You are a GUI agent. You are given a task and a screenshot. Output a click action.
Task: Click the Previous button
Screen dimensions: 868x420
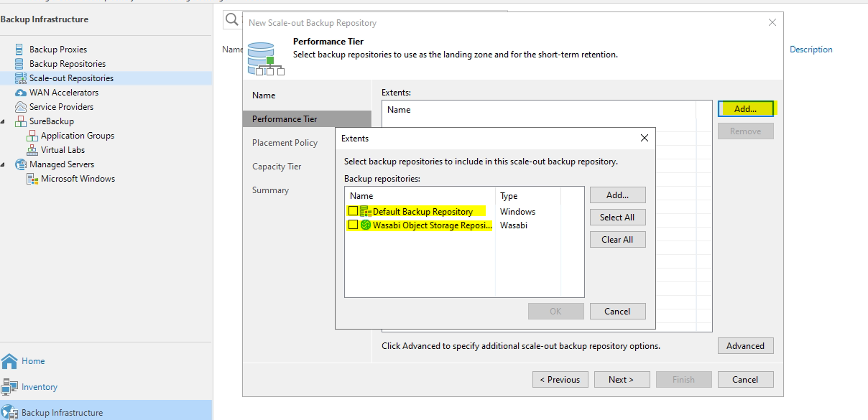pos(560,380)
